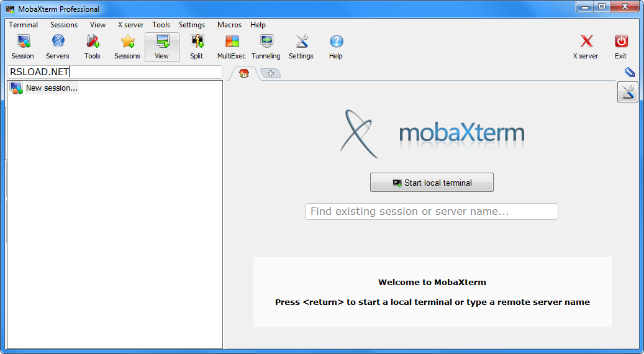Click the RSLOAD.NET quick search field

pos(115,72)
